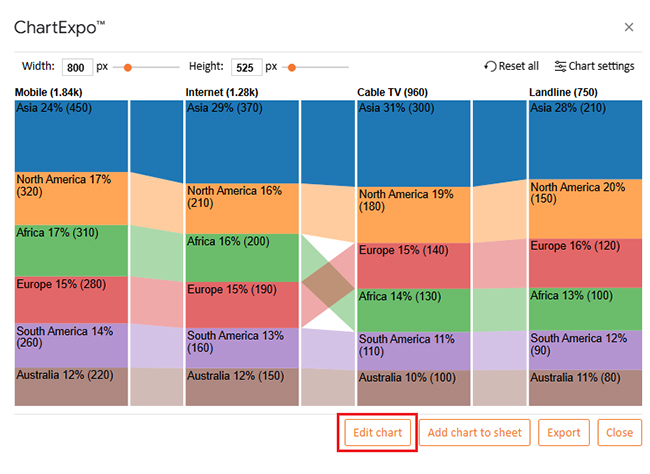This screenshot has height=474, width=650.
Task: Close the ChartExpo dialog with X
Action: click(628, 27)
